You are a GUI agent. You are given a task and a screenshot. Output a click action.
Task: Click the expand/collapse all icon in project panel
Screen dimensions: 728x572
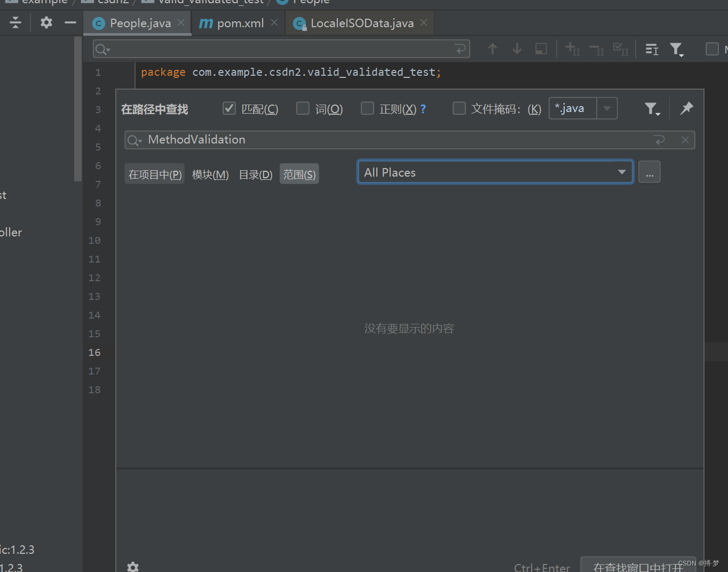coord(15,22)
